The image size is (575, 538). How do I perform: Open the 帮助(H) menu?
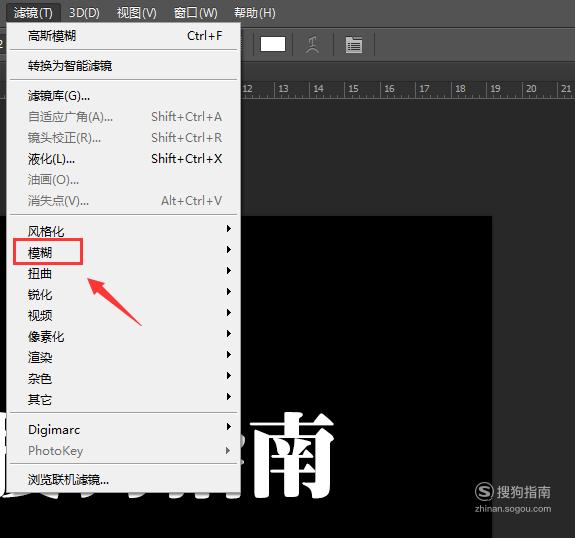click(255, 13)
